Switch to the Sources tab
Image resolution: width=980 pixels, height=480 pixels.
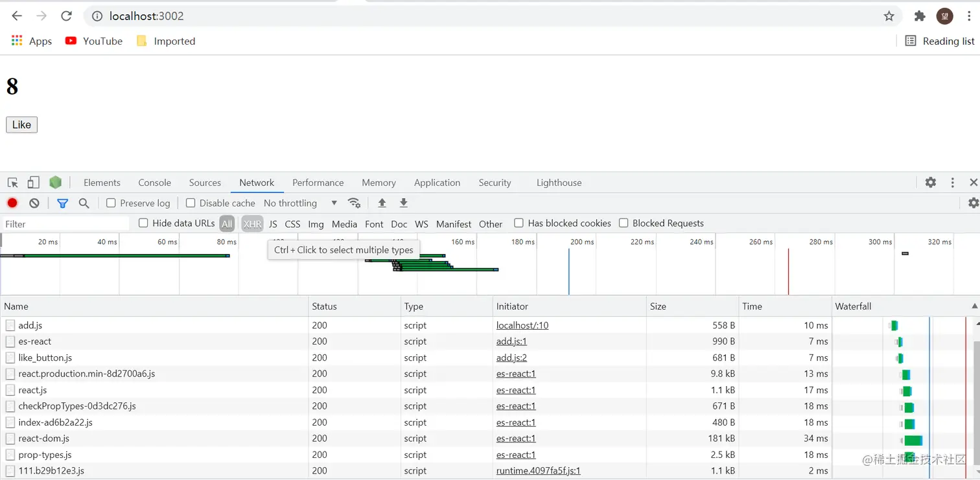click(x=205, y=183)
